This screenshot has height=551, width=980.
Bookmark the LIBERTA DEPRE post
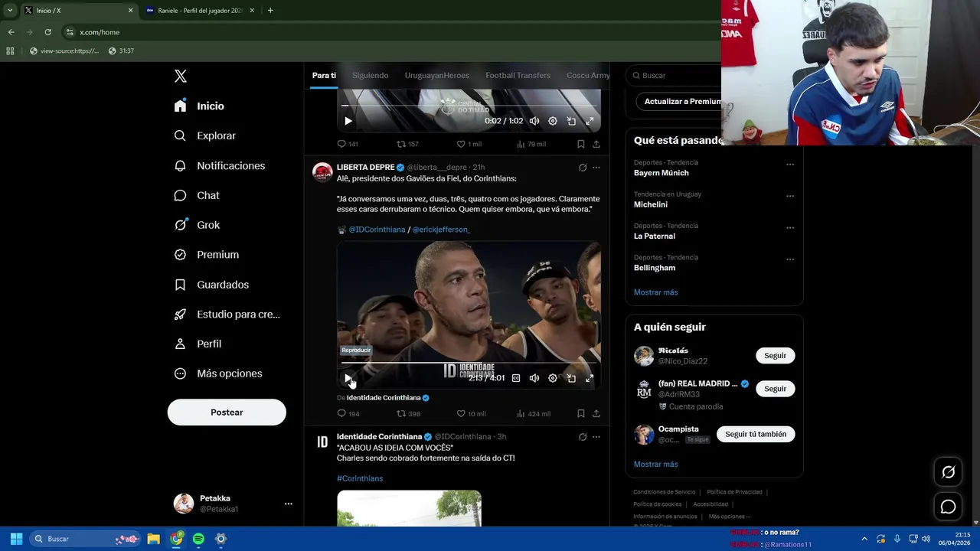tap(581, 414)
